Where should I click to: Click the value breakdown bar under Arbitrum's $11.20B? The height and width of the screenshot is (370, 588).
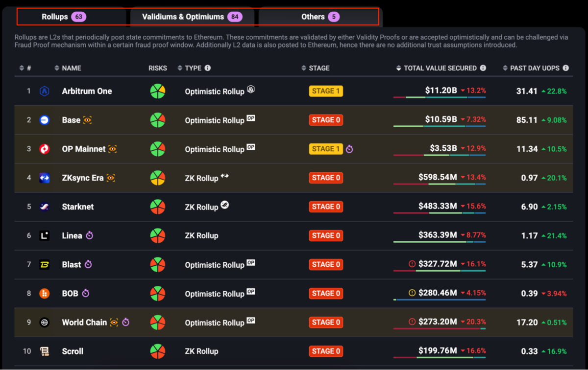[440, 97]
